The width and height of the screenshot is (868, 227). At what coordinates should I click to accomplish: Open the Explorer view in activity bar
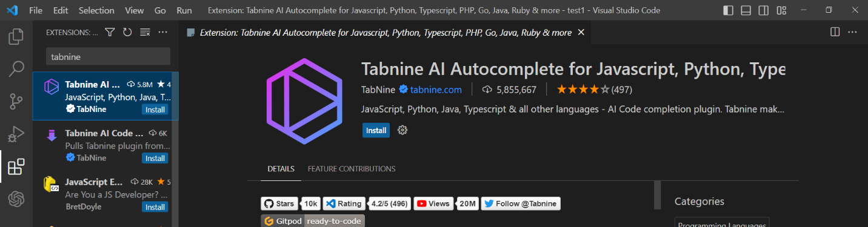pyautogui.click(x=16, y=37)
